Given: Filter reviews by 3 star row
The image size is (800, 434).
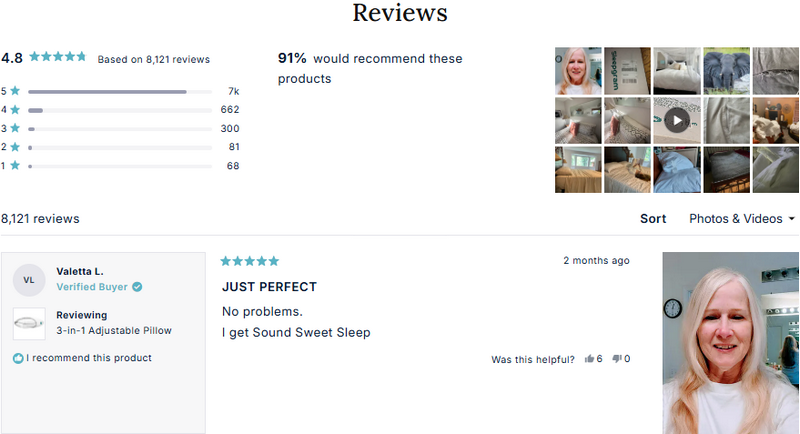Looking at the screenshot, I should tap(120, 129).
